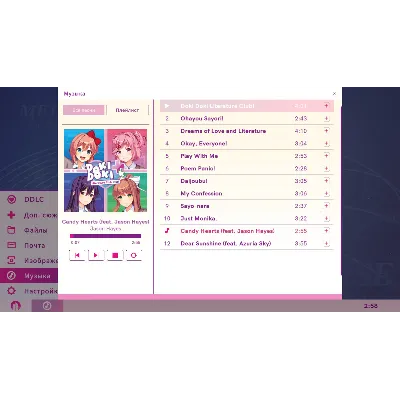Screen dimensions: 400x400
Task: Click the music app icon on the taskbar
Action: [47, 306]
